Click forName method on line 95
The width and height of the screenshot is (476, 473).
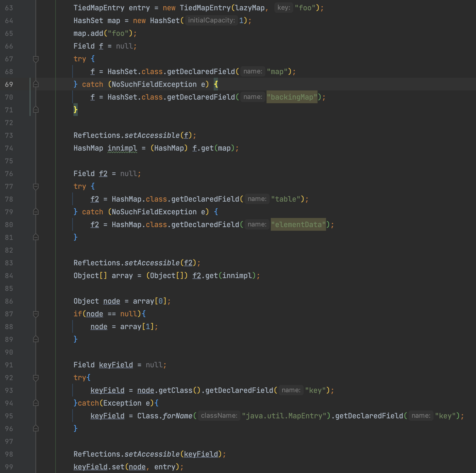[178, 416]
